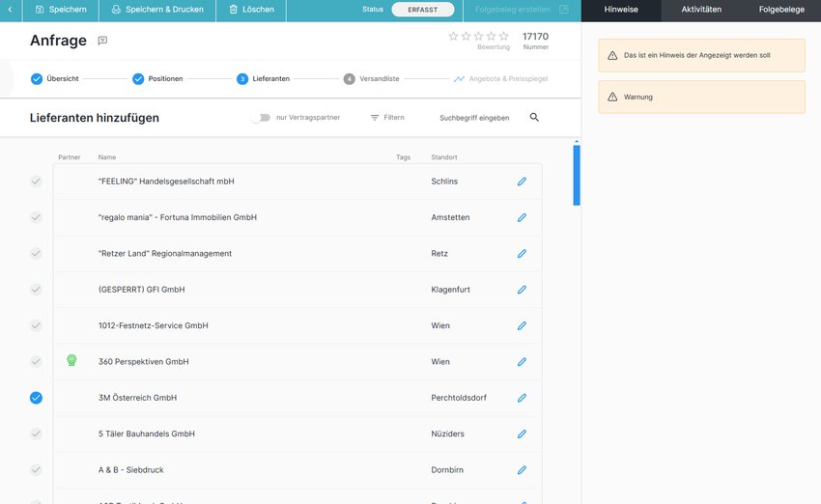Click the back arrow in top bar
Image resolution: width=821 pixels, height=504 pixels.
[x=11, y=10]
